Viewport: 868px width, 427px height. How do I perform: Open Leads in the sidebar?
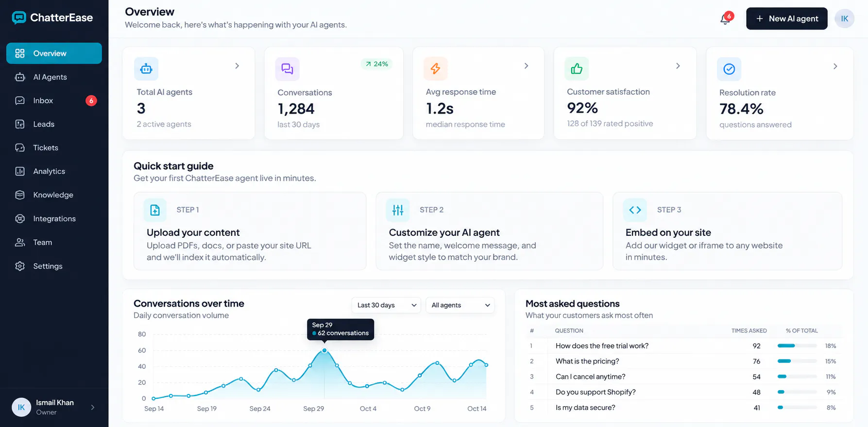[x=54, y=124]
